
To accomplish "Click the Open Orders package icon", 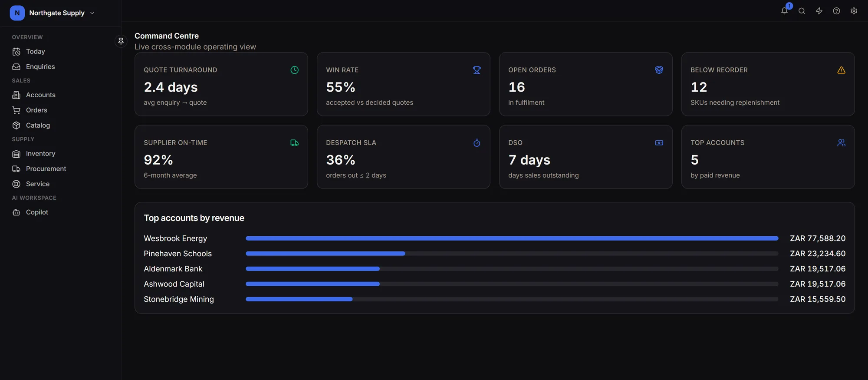I will click(659, 70).
